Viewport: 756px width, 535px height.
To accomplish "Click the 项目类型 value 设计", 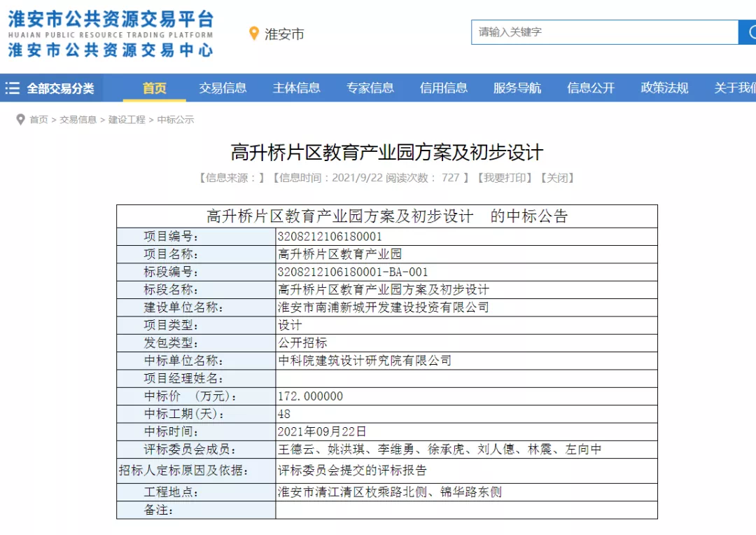I will tap(290, 325).
